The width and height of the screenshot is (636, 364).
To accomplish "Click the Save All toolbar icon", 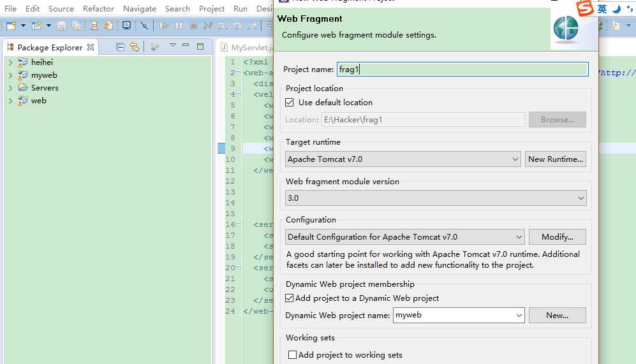I will click(76, 25).
